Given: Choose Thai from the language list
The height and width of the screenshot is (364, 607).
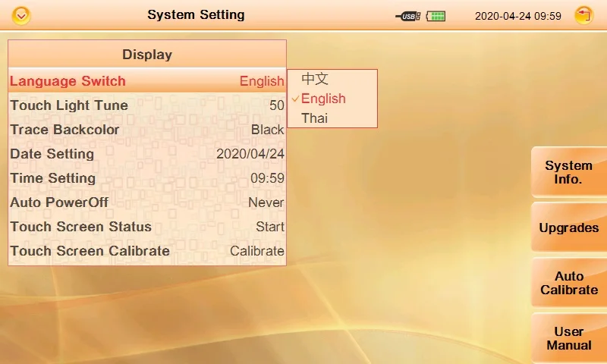Looking at the screenshot, I should point(314,118).
